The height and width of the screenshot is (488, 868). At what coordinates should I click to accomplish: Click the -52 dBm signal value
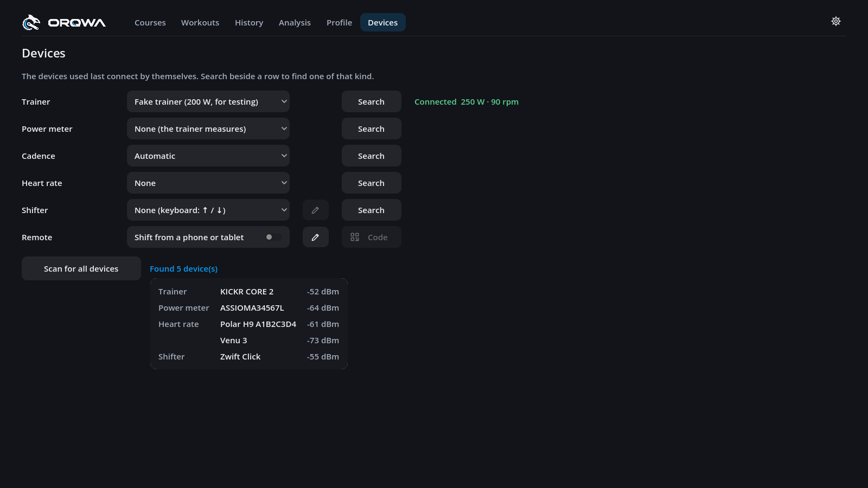pyautogui.click(x=323, y=292)
